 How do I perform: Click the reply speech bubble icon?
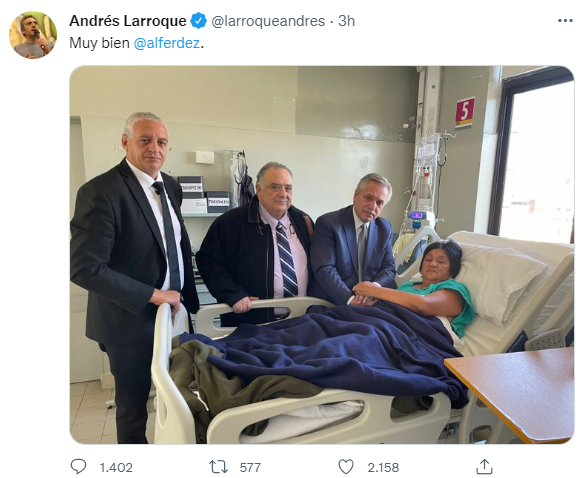click(79, 466)
